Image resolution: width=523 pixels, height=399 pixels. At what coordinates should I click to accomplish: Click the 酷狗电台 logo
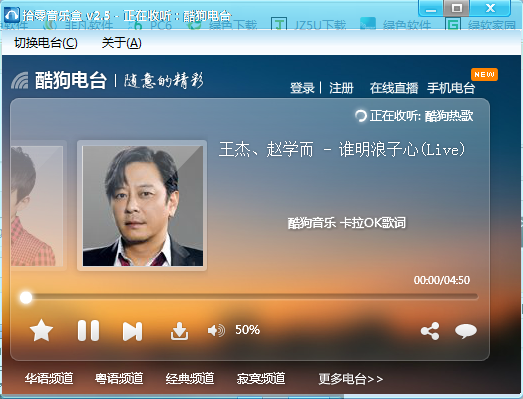pos(59,80)
